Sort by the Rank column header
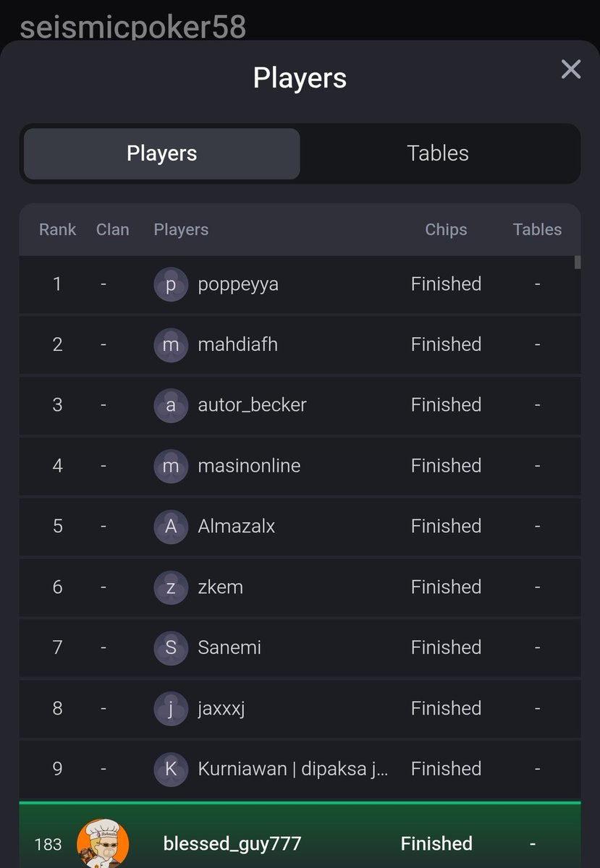This screenshot has height=868, width=600. tap(58, 229)
